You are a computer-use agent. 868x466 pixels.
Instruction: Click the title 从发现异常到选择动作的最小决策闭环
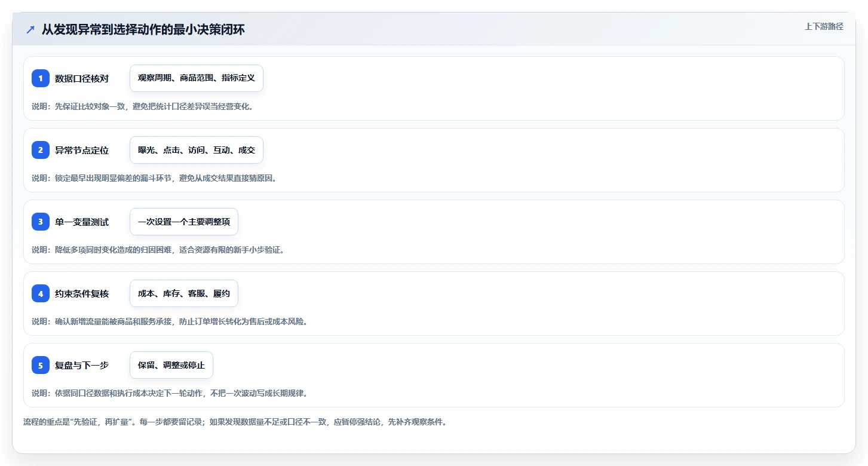click(143, 29)
